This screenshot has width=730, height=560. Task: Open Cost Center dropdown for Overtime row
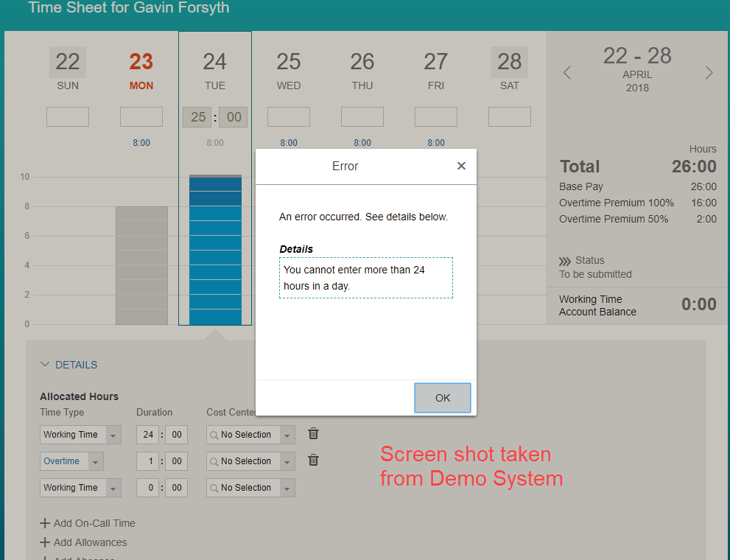point(287,461)
